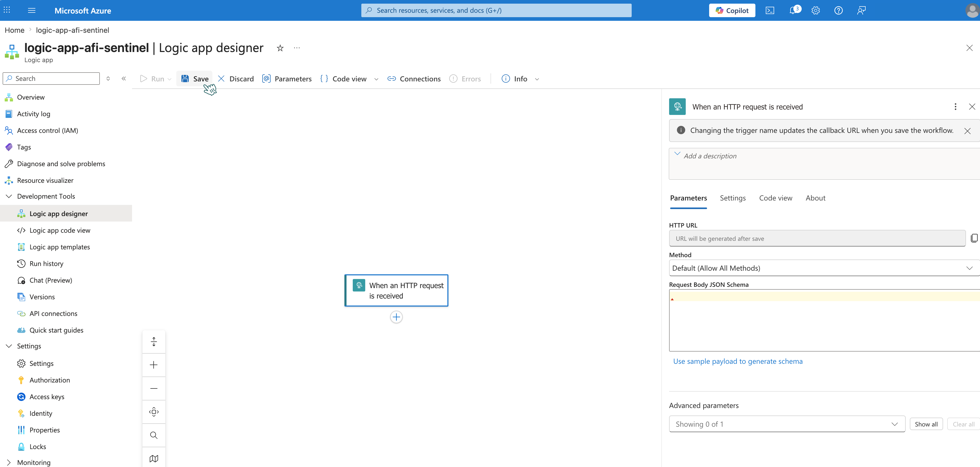Open the Code view dropdown arrow
This screenshot has height=467, width=980.
[x=376, y=79]
